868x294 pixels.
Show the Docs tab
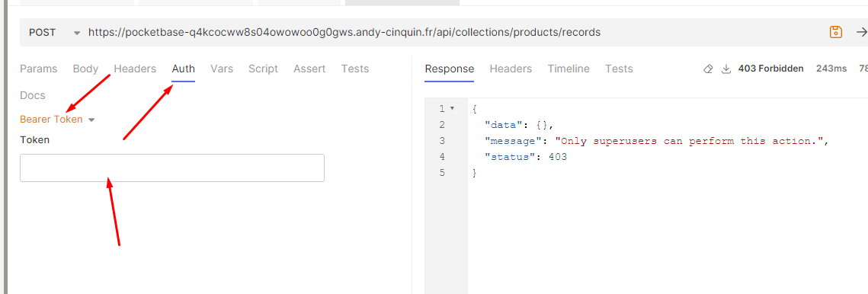(33, 95)
